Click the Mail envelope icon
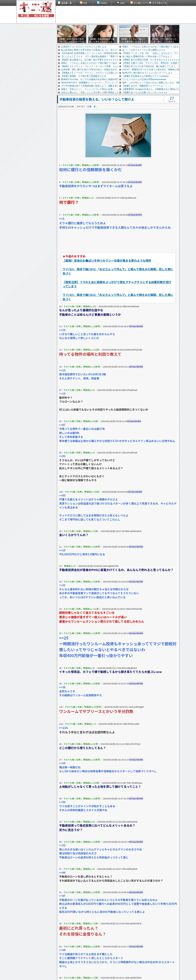 coord(118,3)
